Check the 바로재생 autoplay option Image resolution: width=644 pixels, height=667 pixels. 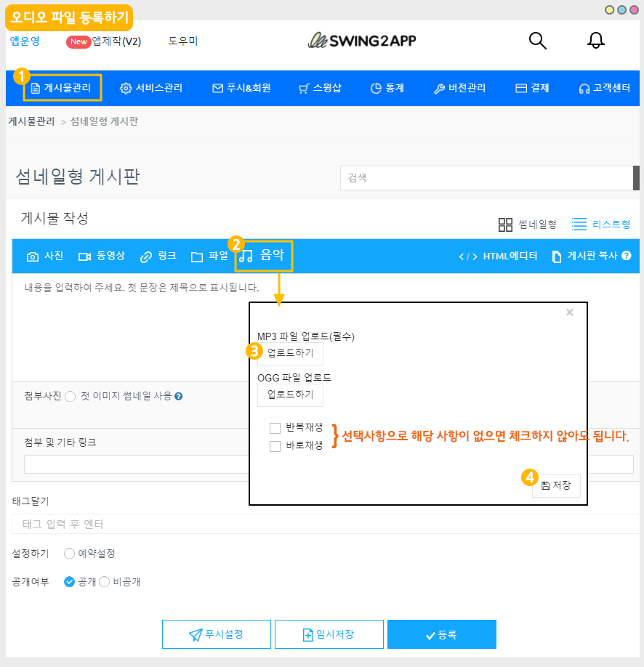(275, 446)
